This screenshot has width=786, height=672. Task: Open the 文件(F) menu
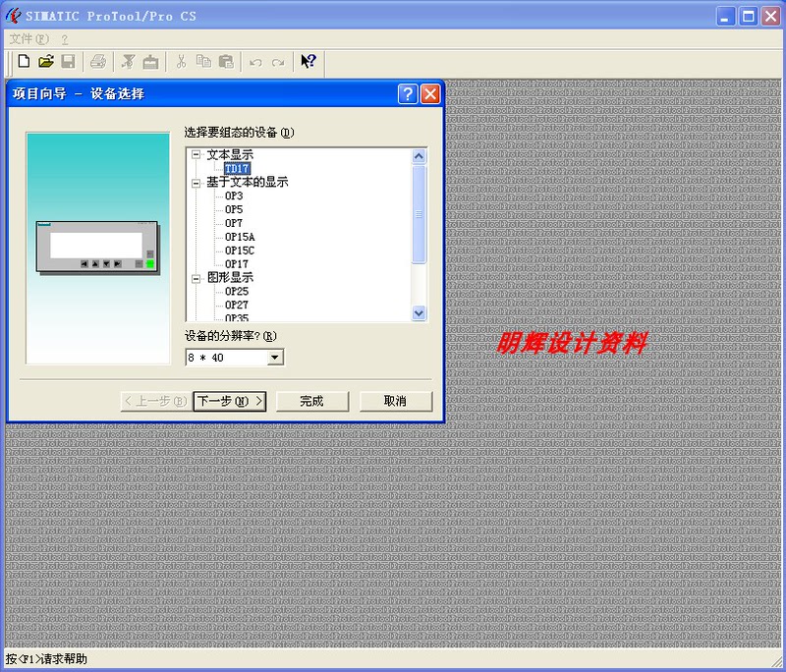[x=29, y=39]
